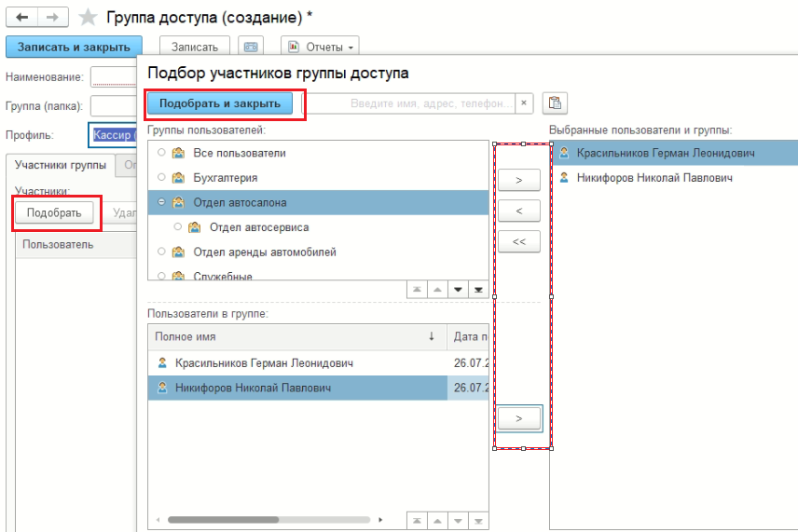Move to first item in user groups list
Viewport: 798px width, 532px height.
417,290
